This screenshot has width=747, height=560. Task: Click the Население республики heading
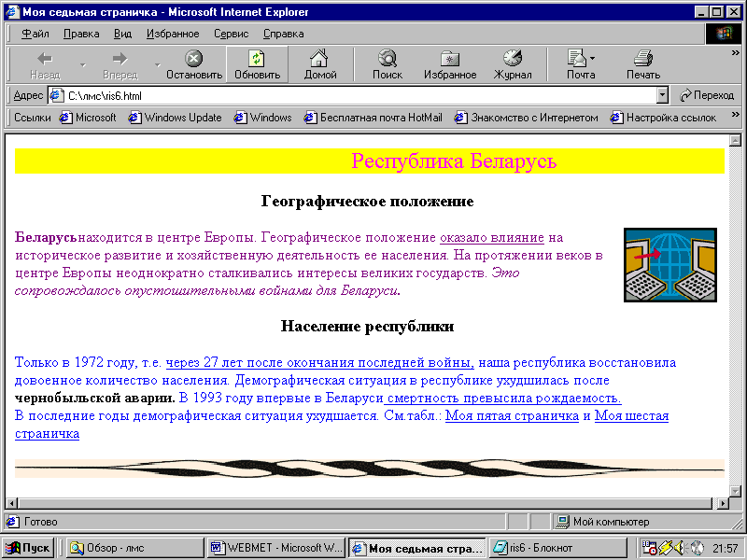[x=367, y=326]
